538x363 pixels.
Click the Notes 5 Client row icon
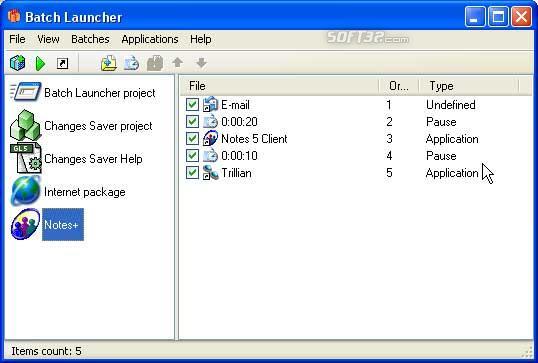(210, 138)
